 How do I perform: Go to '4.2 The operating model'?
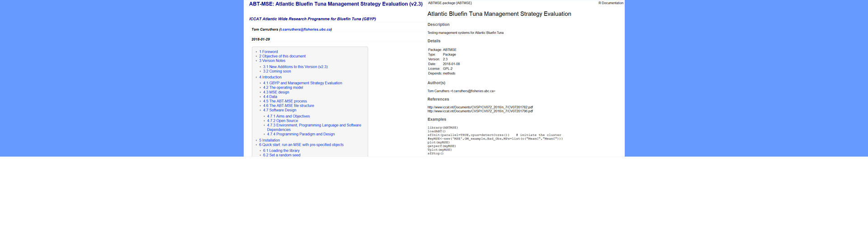[283, 88]
